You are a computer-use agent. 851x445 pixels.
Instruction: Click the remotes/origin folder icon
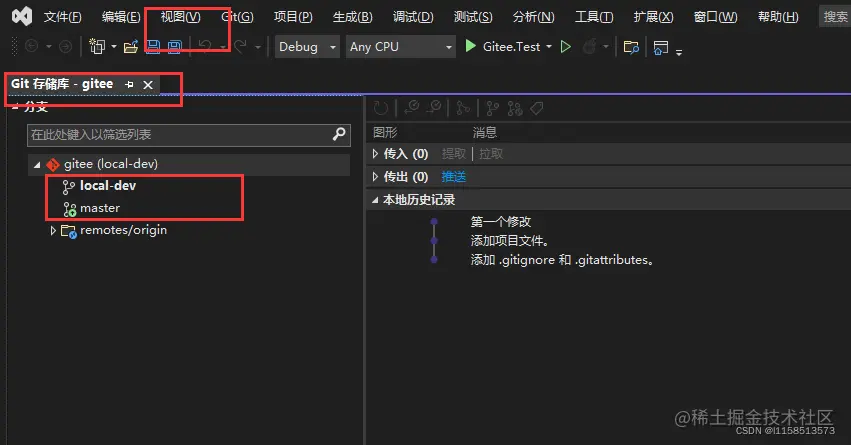(68, 231)
